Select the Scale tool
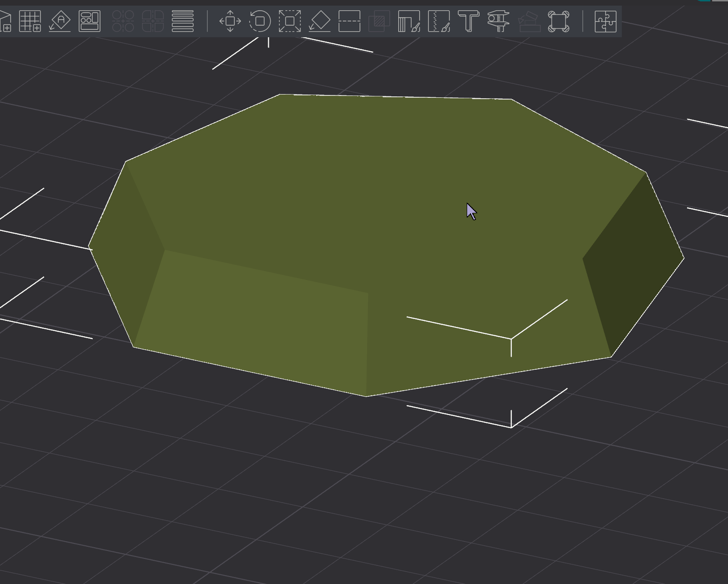The image size is (728, 584). click(290, 21)
